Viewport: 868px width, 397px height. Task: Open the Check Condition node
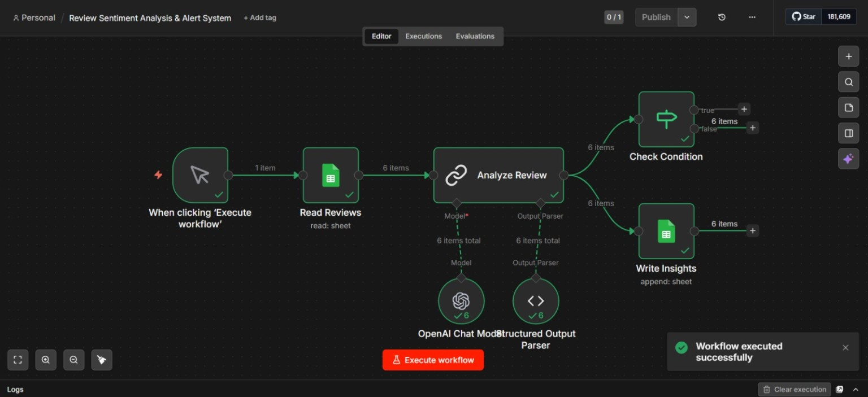pyautogui.click(x=666, y=119)
